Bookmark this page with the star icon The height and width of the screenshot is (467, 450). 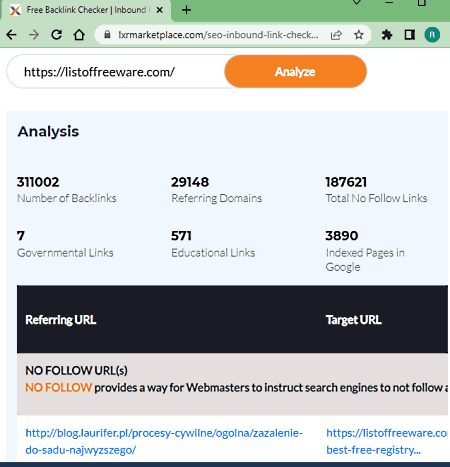click(359, 35)
